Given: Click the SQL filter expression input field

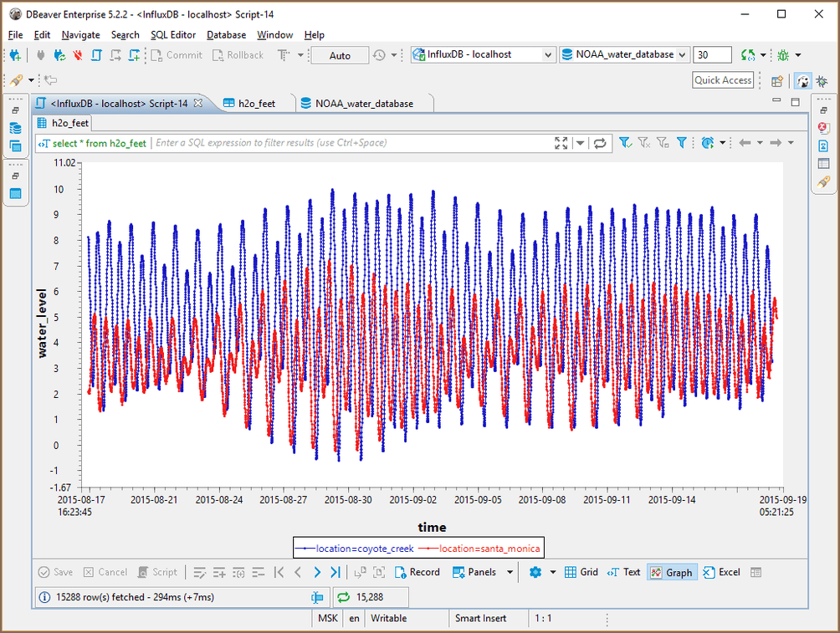Looking at the screenshot, I should (x=351, y=143).
